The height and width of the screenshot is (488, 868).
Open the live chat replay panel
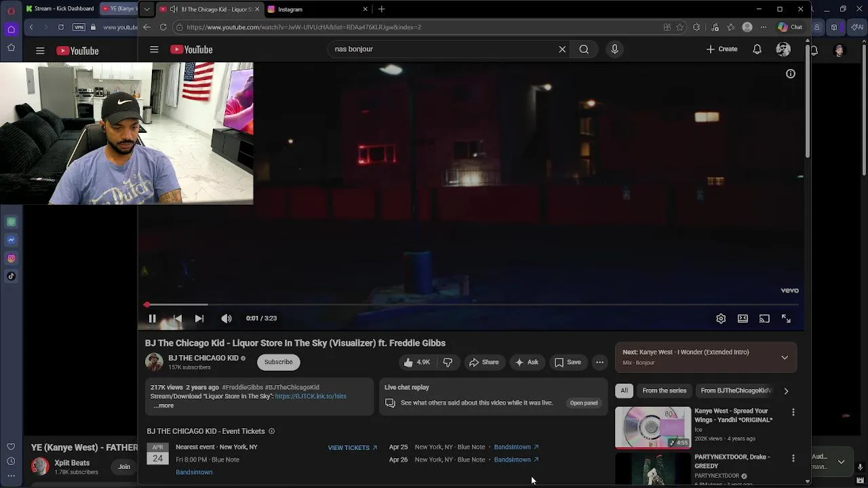[x=584, y=403]
